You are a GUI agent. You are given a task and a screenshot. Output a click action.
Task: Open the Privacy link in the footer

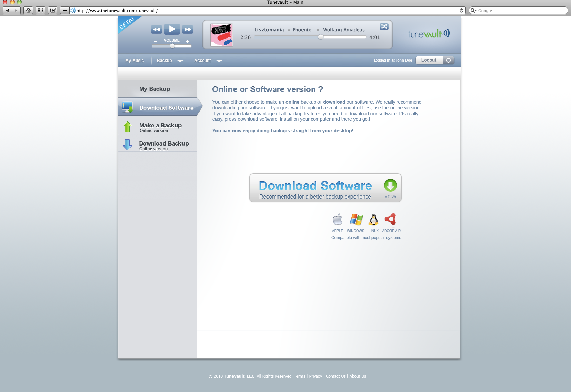tap(315, 376)
